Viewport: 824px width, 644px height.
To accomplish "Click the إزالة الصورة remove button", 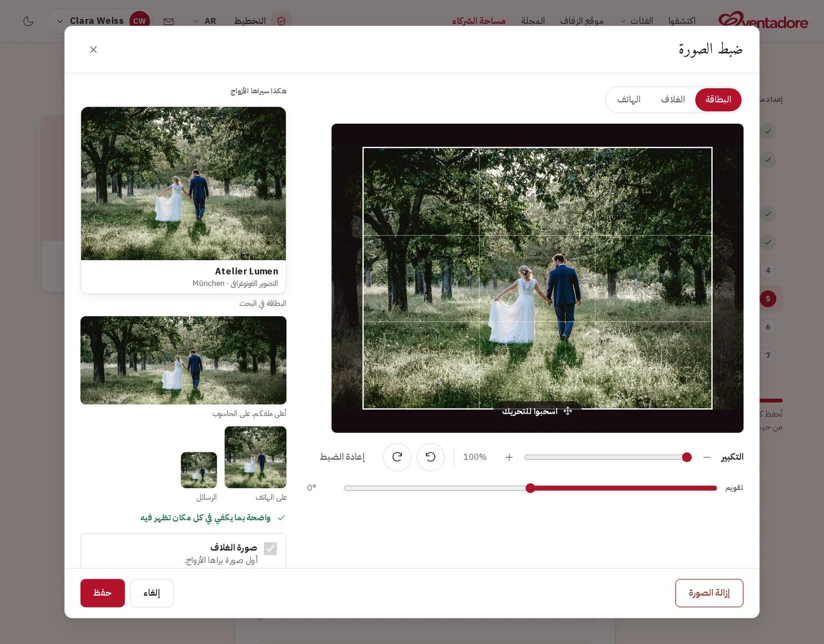I will [709, 593].
